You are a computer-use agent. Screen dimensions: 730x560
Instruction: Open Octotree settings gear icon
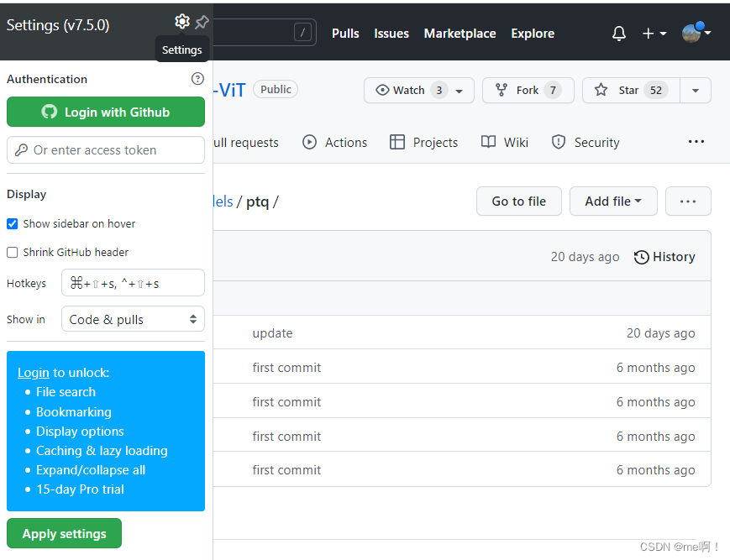(x=182, y=21)
